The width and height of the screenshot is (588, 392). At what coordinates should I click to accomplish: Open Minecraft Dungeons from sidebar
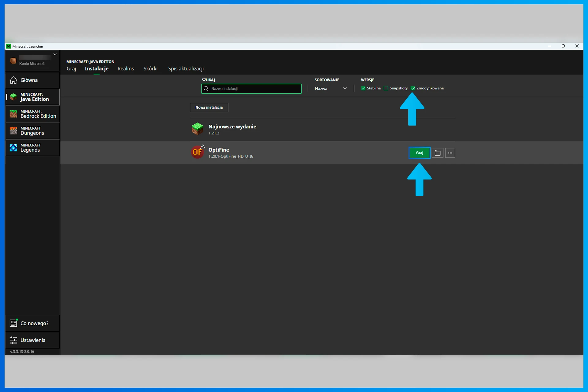coord(32,131)
